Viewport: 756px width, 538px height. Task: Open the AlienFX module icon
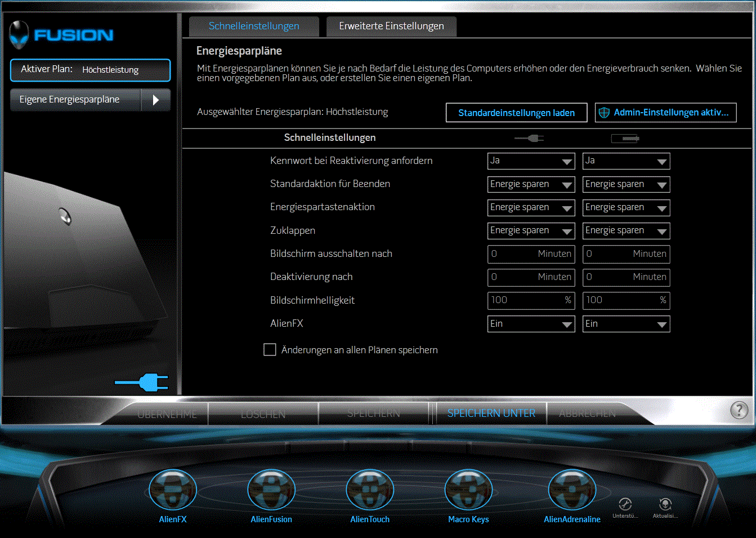173,490
